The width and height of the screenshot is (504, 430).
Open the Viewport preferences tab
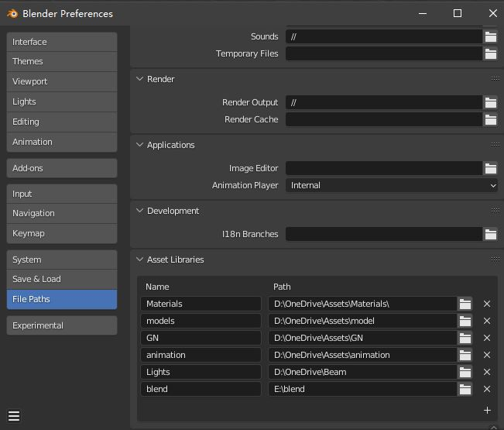[x=62, y=81]
